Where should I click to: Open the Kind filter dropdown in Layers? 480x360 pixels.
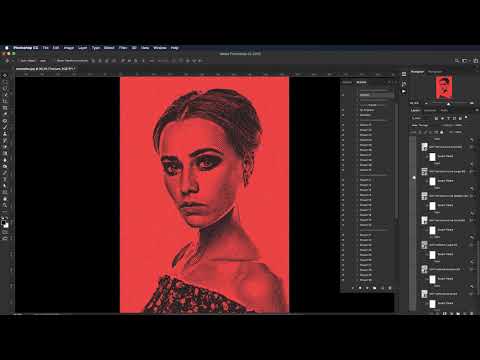coord(421,118)
